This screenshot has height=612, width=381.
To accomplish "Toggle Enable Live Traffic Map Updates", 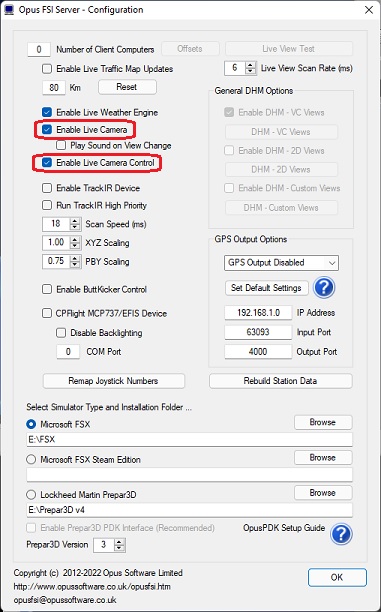I will pos(47,69).
